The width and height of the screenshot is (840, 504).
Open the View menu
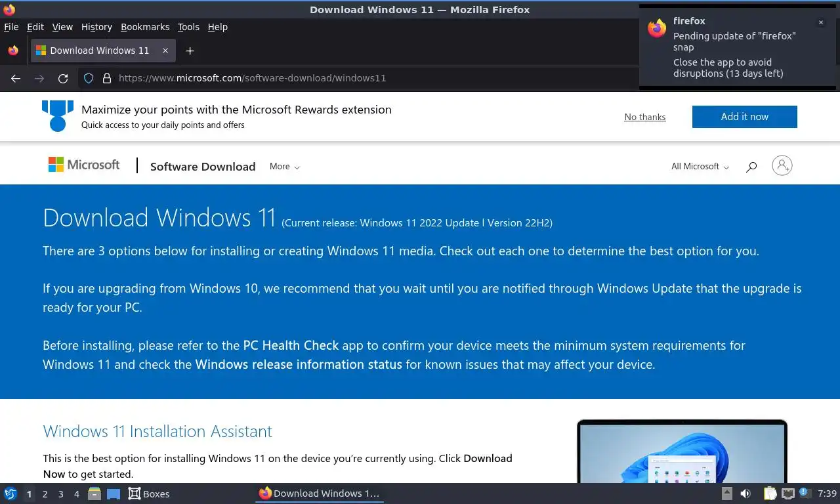click(62, 27)
